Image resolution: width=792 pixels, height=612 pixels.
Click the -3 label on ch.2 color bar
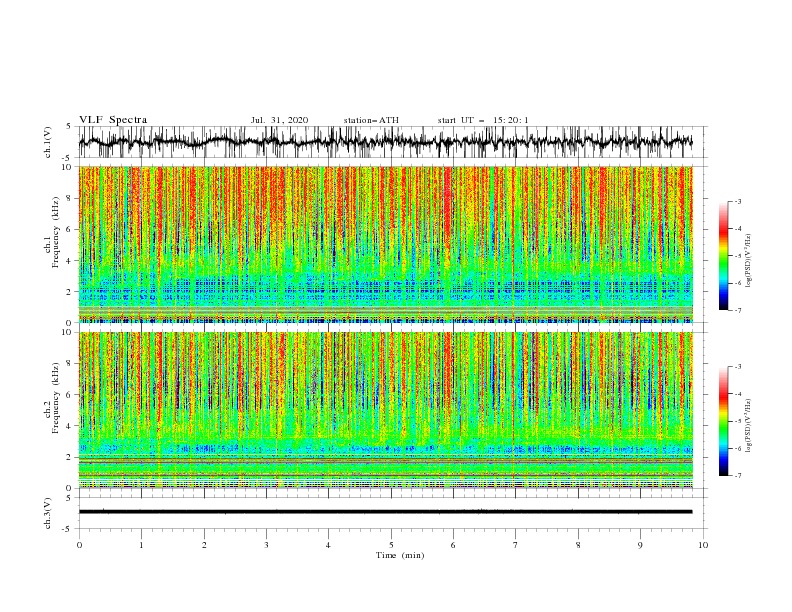(x=737, y=367)
